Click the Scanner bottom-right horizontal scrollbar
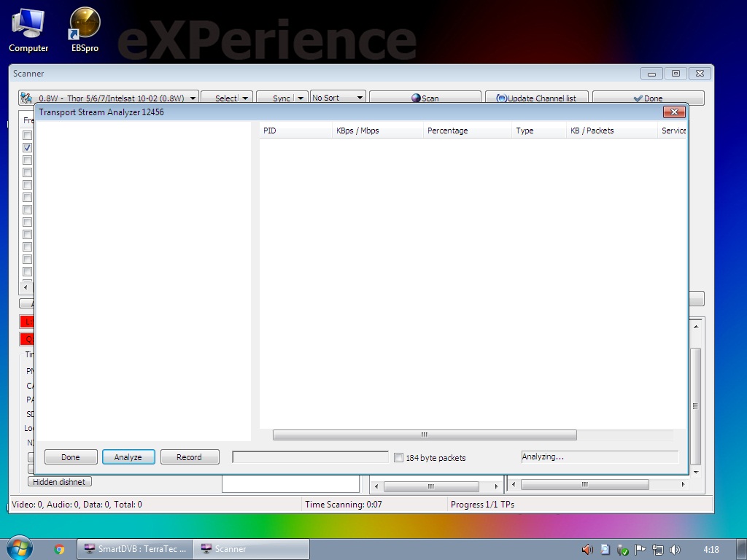 coord(584,485)
